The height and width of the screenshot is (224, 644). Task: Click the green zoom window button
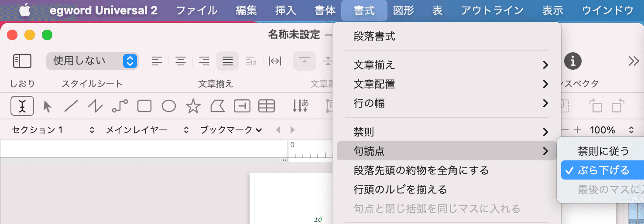point(47,35)
